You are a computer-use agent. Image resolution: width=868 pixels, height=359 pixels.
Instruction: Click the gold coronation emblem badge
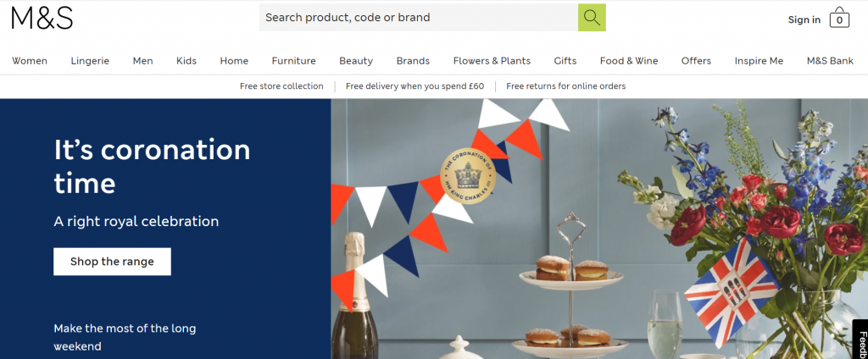pyautogui.click(x=468, y=176)
